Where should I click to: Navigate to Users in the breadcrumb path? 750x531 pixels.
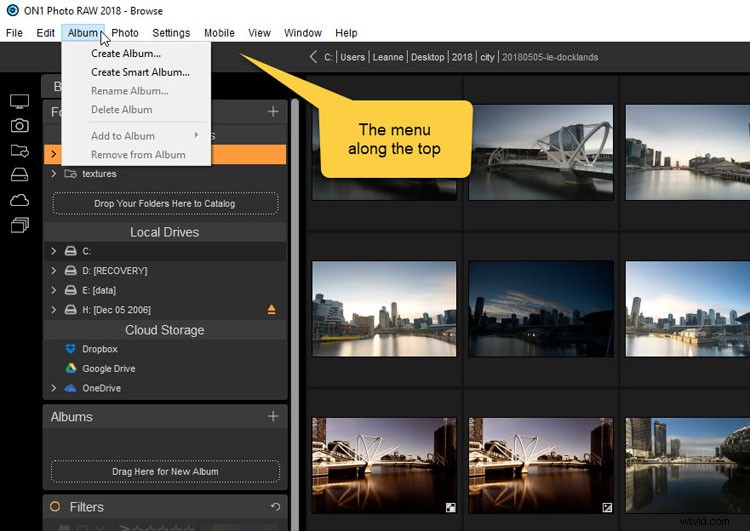353,57
